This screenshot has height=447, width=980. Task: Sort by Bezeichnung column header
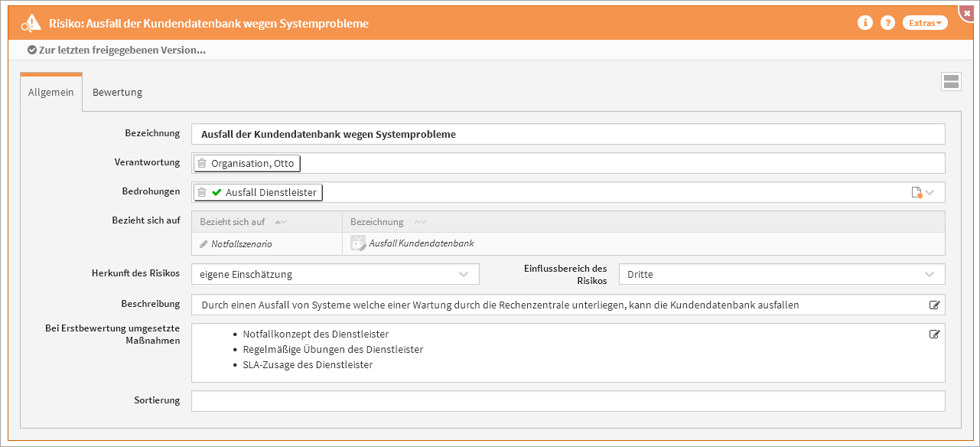point(377,222)
